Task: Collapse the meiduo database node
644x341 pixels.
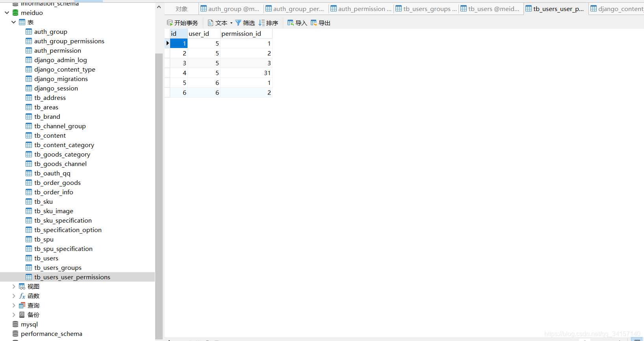Action: pyautogui.click(x=7, y=13)
